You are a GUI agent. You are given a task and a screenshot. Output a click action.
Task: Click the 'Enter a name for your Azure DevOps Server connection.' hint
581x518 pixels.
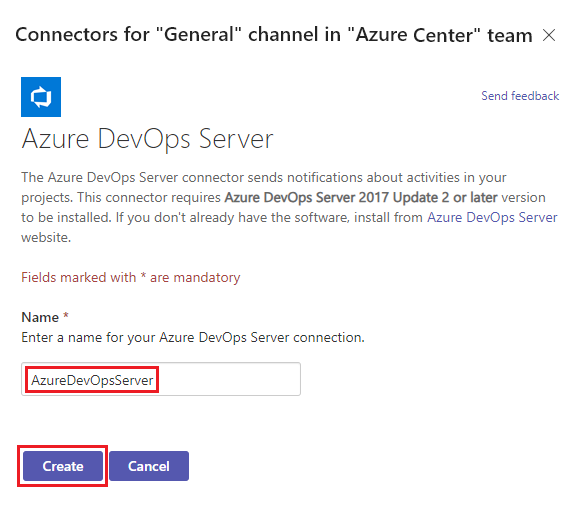tap(193, 338)
